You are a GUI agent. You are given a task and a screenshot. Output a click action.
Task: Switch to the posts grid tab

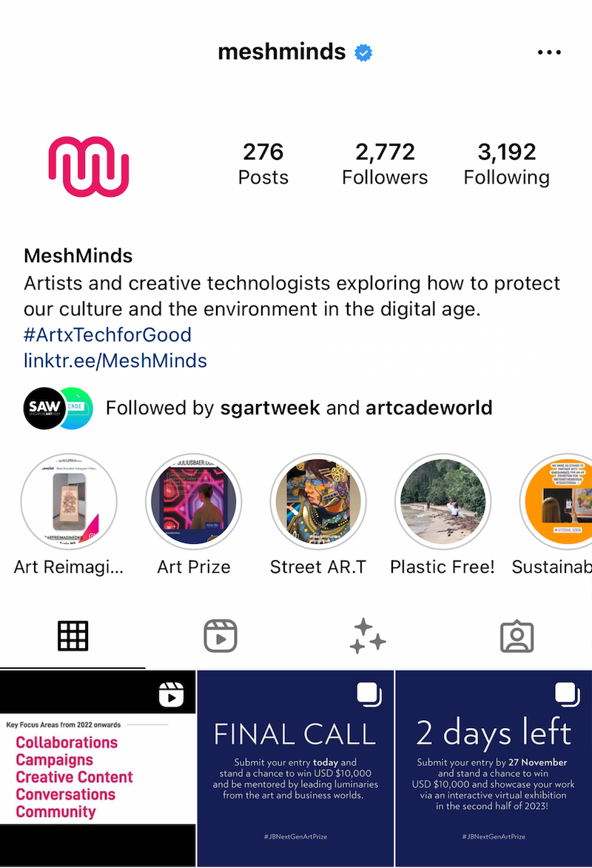(73, 636)
